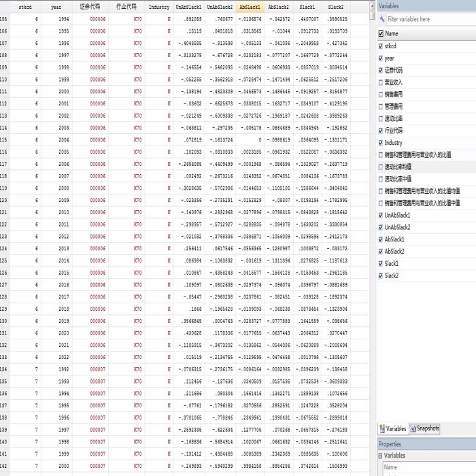Switch to the Variables tab
This screenshot has width=476, height=476.
pos(393,428)
